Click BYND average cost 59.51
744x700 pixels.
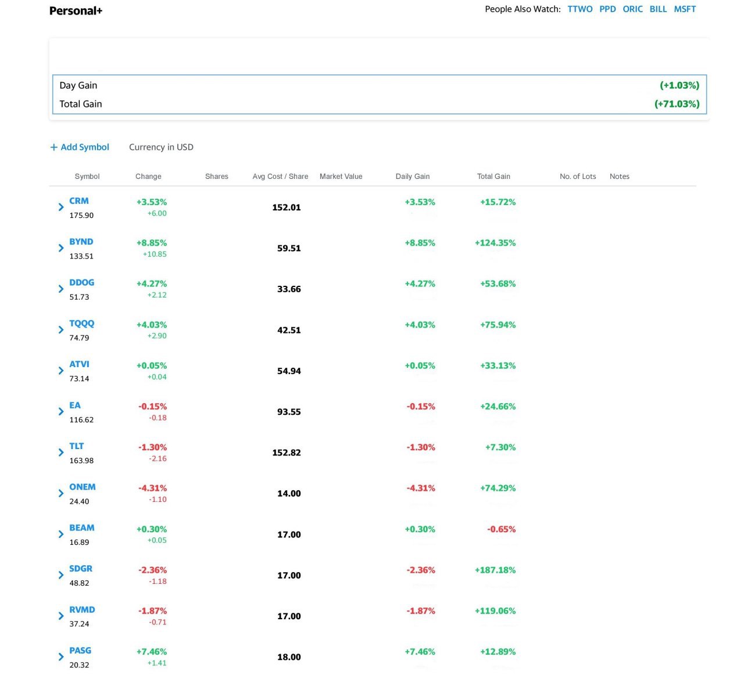(x=289, y=248)
